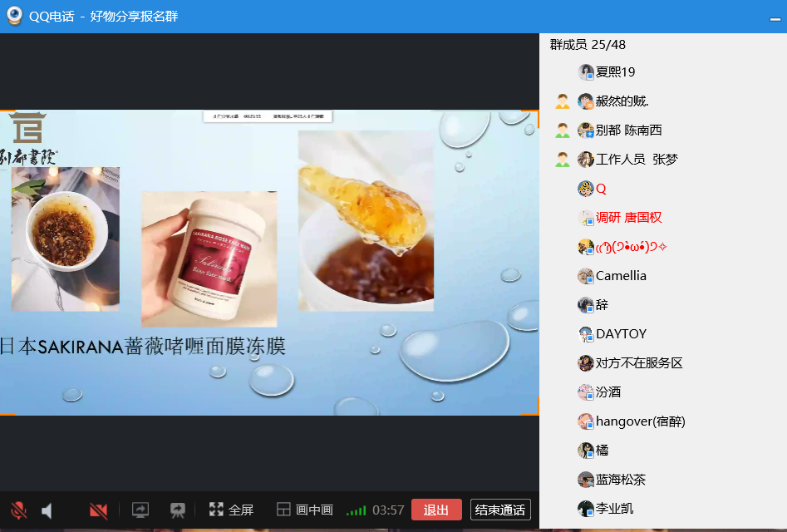Toggle picture-in-picture 画中画 mode

[305, 510]
